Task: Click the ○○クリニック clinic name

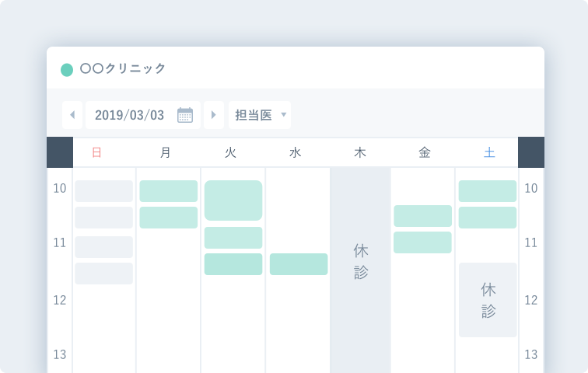Action: (x=123, y=69)
